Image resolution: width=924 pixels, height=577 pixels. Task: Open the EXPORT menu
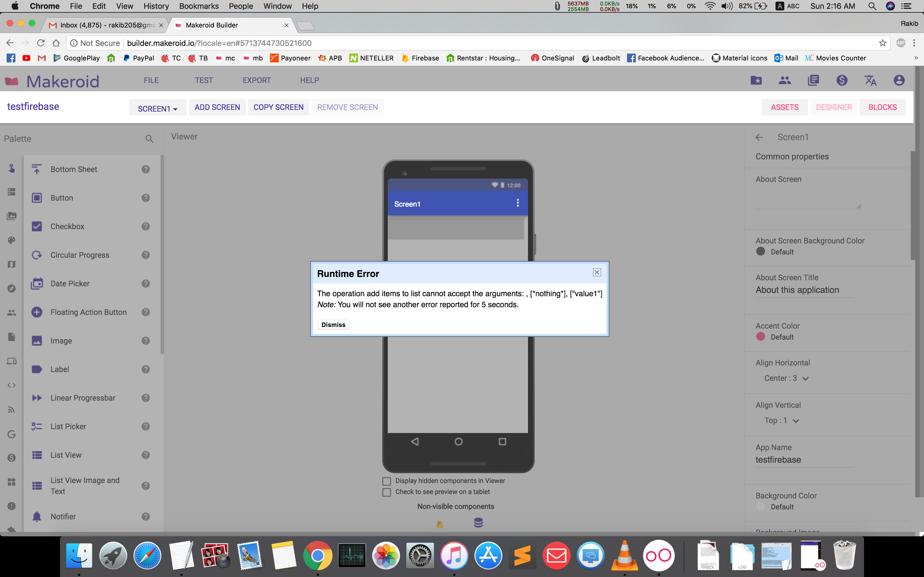click(x=257, y=80)
